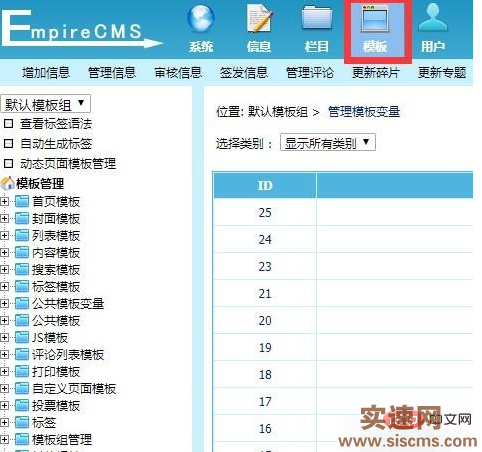Expand the 投票模板 tree node
Viewport: 482px width, 452px height.
(4, 406)
